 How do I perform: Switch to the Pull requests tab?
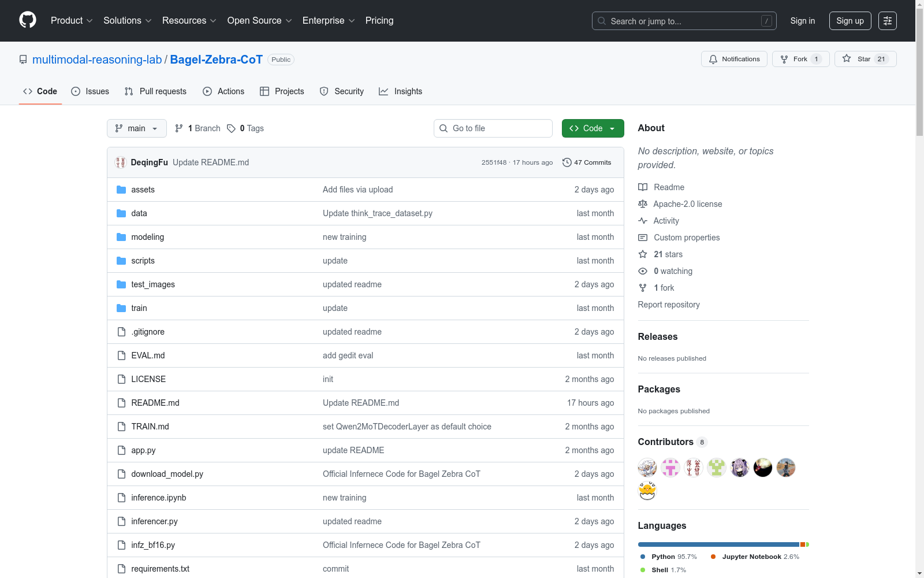[155, 91]
